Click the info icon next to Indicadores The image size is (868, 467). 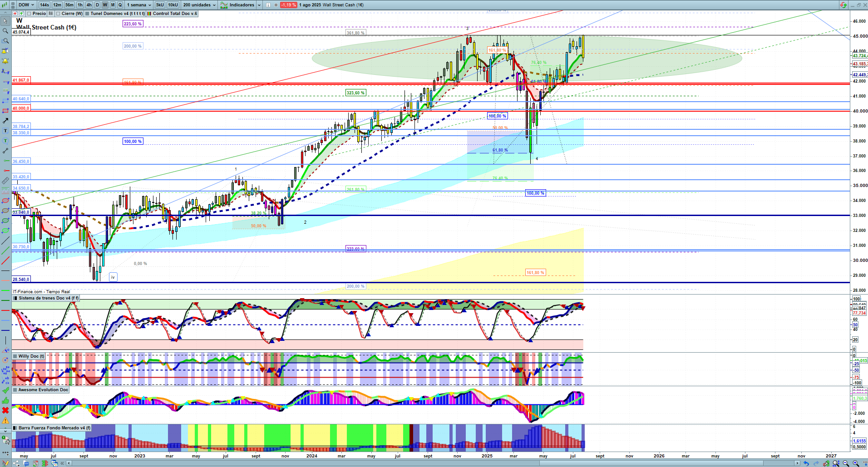point(268,5)
